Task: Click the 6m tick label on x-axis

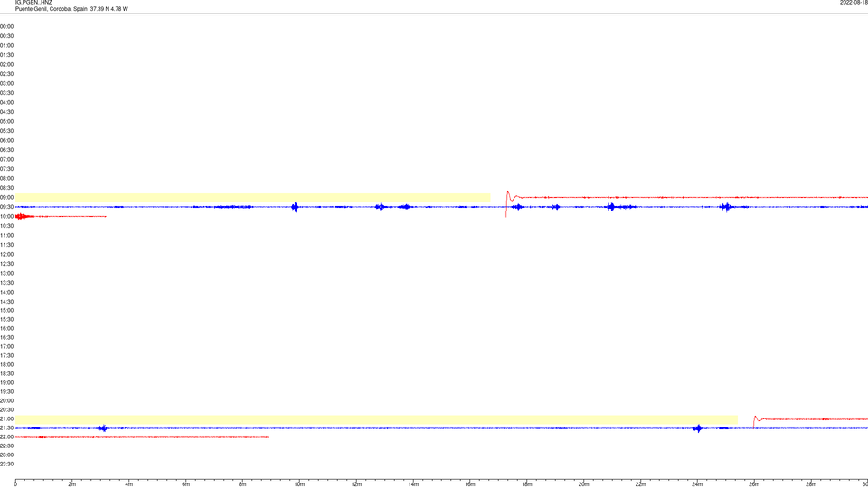Action: (185, 484)
